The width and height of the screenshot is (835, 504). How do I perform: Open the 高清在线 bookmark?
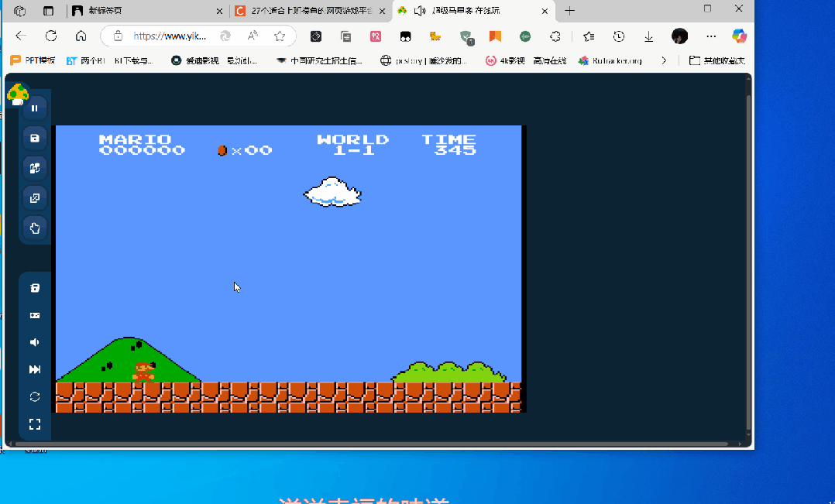550,60
